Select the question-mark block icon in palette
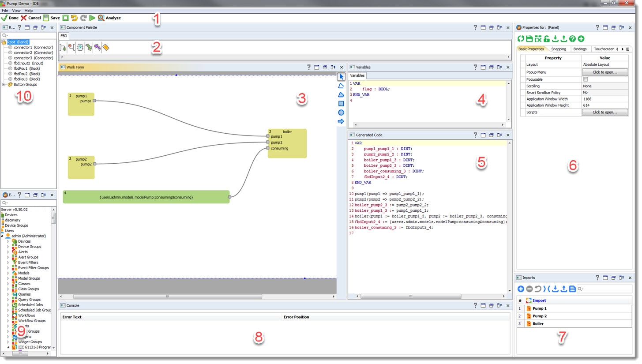 (80, 47)
